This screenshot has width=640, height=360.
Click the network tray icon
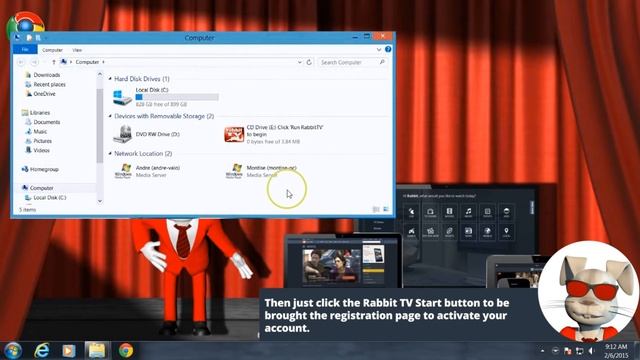(580, 351)
